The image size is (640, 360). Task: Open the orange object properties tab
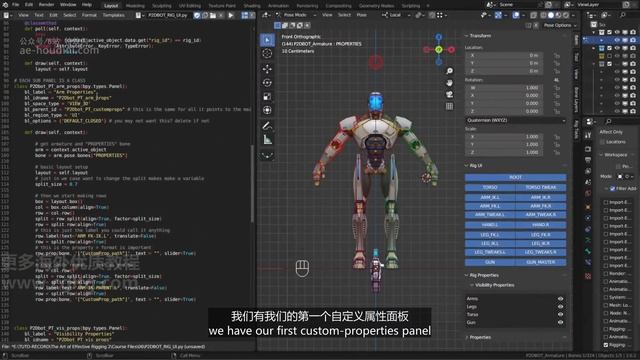(588, 207)
